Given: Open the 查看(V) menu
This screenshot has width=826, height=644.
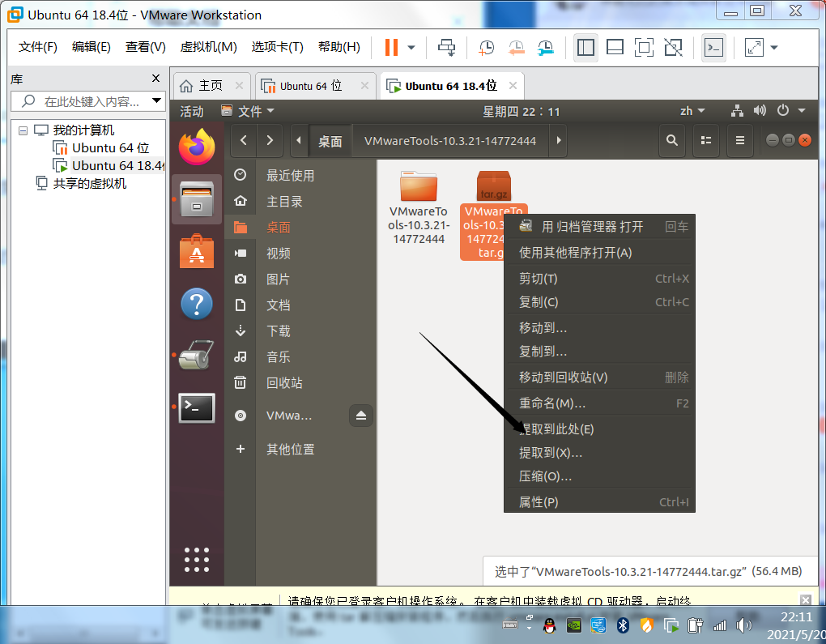Looking at the screenshot, I should 146,47.
